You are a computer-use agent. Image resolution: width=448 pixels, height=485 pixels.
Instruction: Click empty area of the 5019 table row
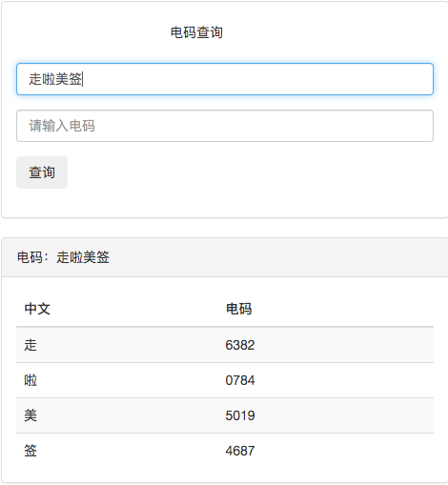click(x=343, y=415)
